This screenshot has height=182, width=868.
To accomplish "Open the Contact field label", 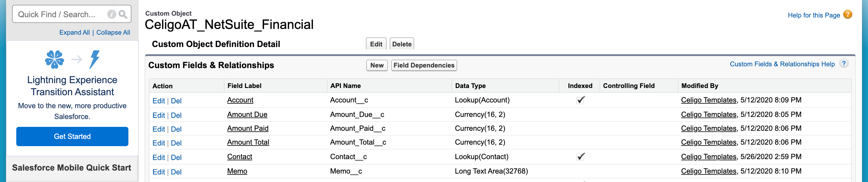I will point(240,157).
